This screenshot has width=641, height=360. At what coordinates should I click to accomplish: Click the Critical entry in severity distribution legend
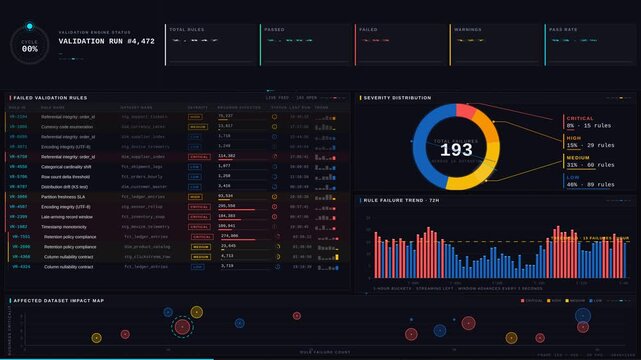(589, 122)
